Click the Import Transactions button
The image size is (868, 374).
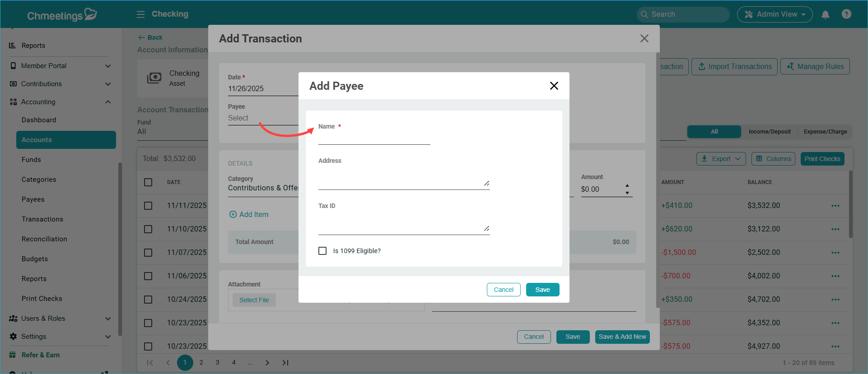click(x=734, y=67)
